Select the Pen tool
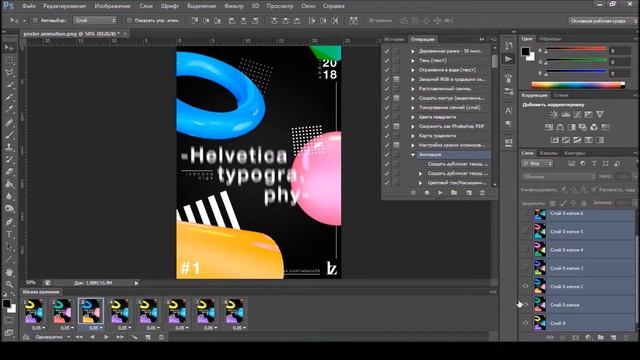The height and width of the screenshot is (360, 640). pyautogui.click(x=9, y=222)
